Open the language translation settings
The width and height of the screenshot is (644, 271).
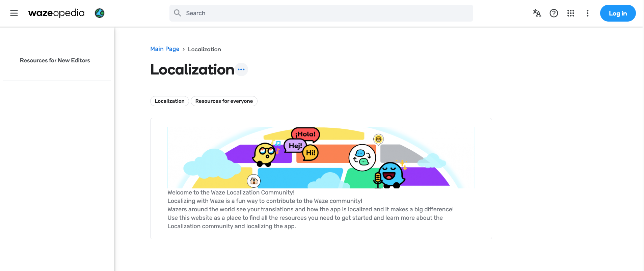pos(537,13)
